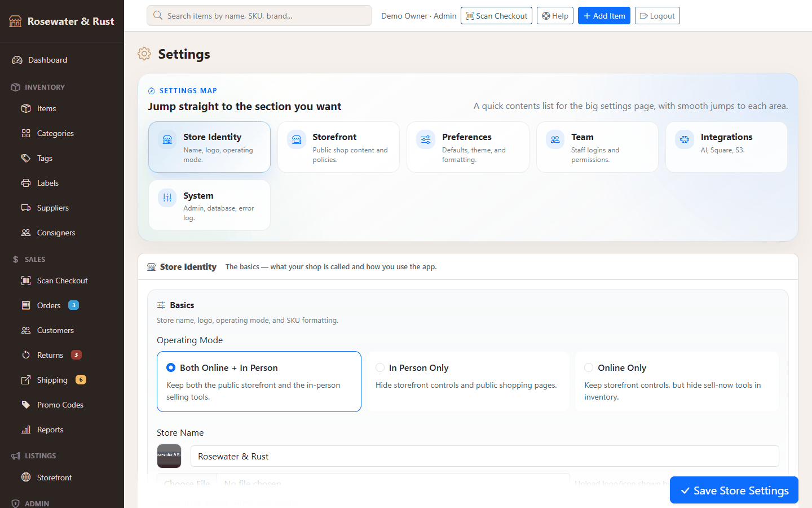
Task: Click the Orders badge showing 3
Action: coord(73,305)
